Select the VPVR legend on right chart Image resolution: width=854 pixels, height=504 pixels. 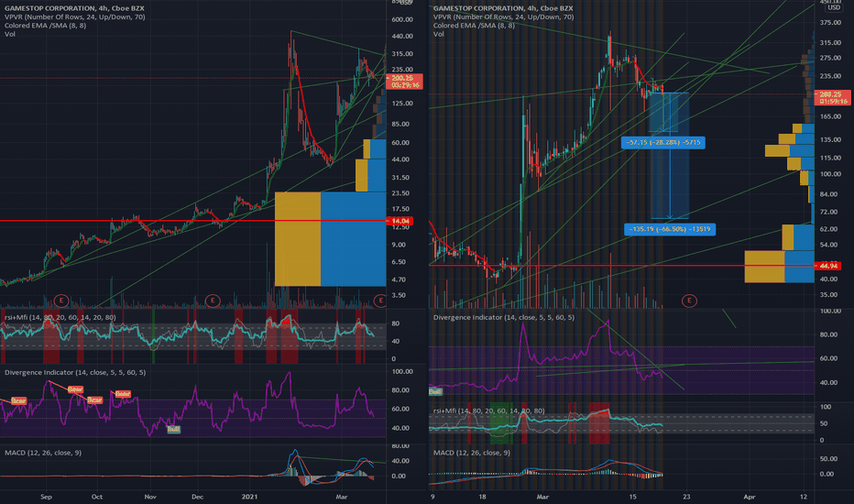[x=503, y=16]
